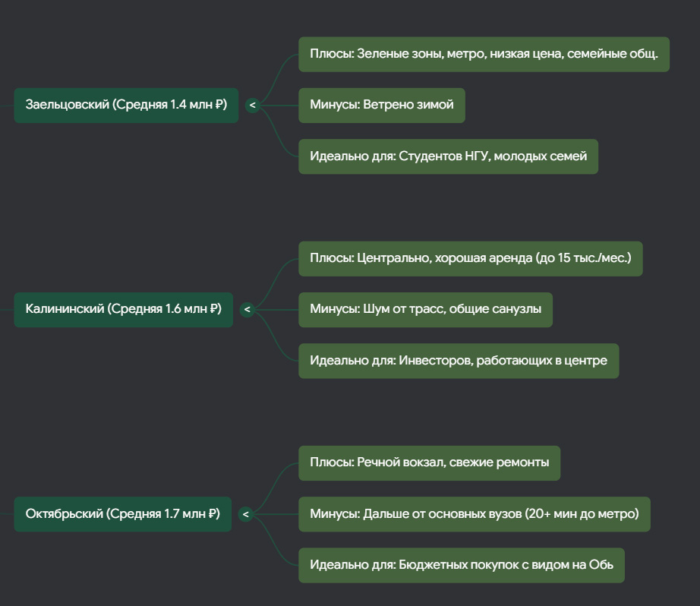This screenshot has width=700, height=606.
Task: Select the Октябрьский (Средняя 1.7 млн ₽) node
Action: tap(123, 514)
